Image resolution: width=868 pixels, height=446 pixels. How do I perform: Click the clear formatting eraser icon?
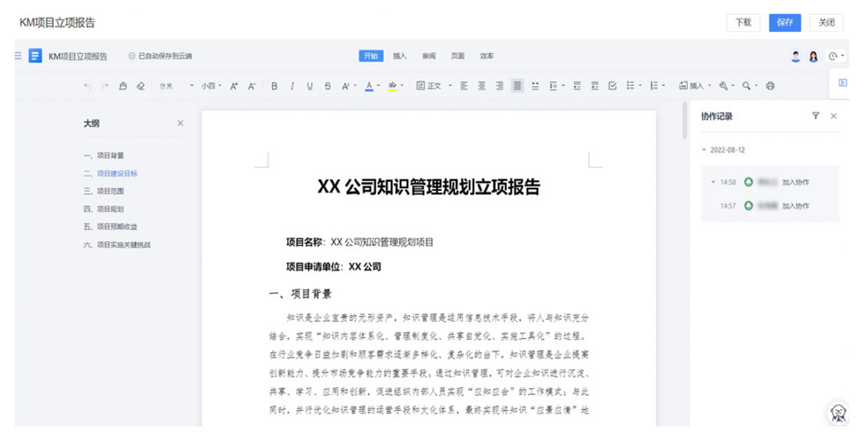click(x=141, y=86)
